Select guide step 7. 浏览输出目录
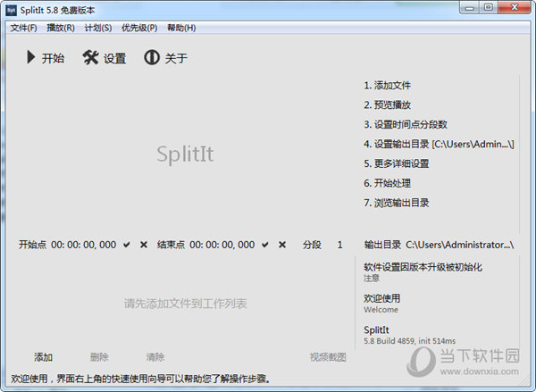Image resolution: width=536 pixels, height=392 pixels. [x=396, y=203]
